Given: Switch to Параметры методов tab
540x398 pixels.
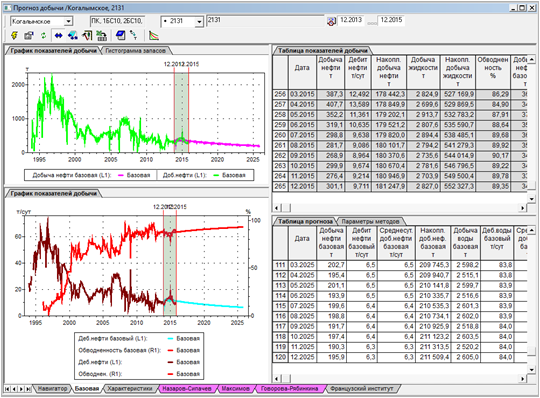Looking at the screenshot, I should pos(370,221).
